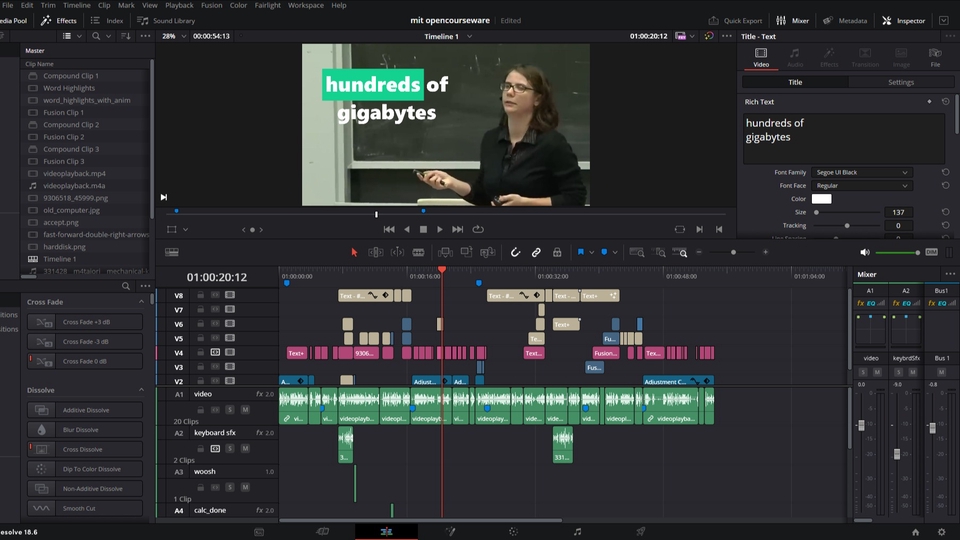Select the Blade Edit Mode tool

pyautogui.click(x=418, y=252)
